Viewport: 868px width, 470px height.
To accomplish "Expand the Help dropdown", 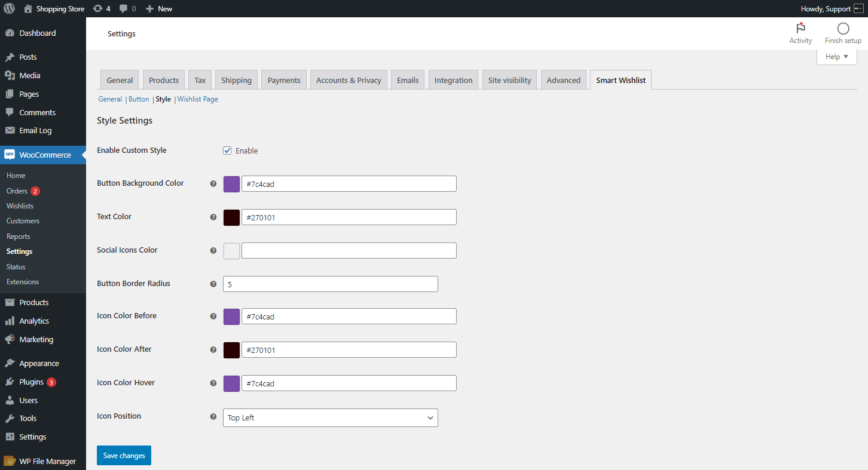I will [x=837, y=57].
